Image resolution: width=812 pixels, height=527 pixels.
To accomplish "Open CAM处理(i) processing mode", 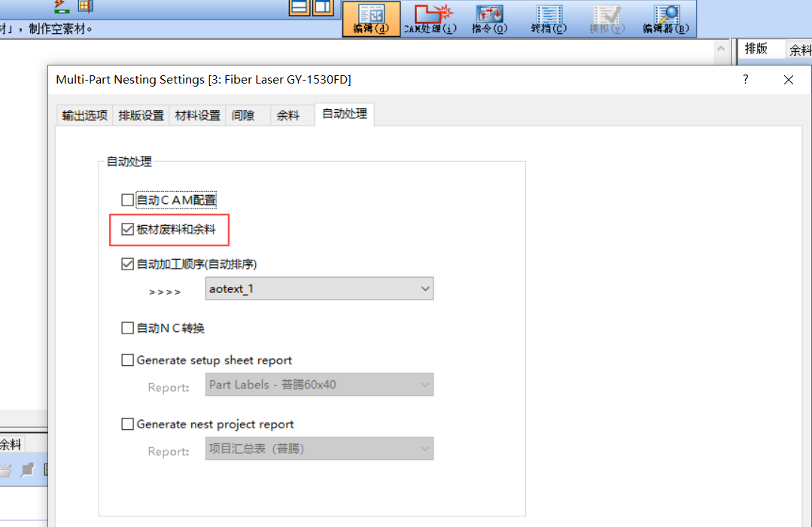I will pyautogui.click(x=430, y=19).
